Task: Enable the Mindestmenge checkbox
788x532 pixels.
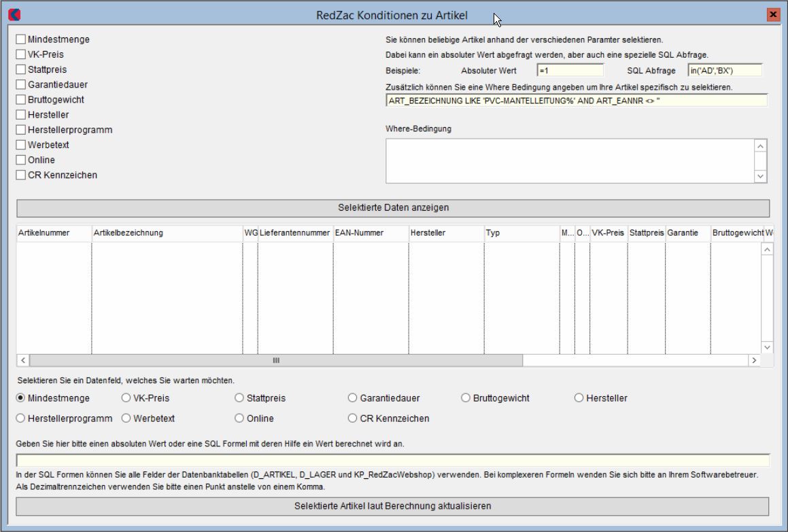Action: (x=20, y=39)
